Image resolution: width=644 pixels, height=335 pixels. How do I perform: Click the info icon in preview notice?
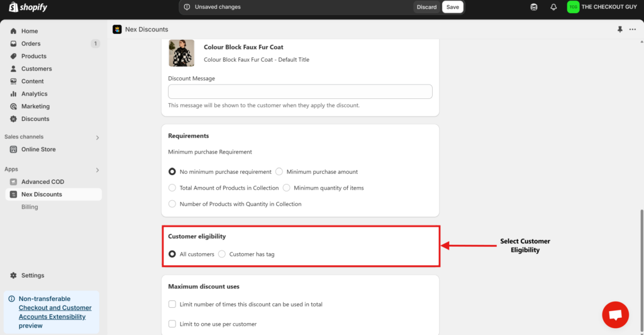point(11,299)
